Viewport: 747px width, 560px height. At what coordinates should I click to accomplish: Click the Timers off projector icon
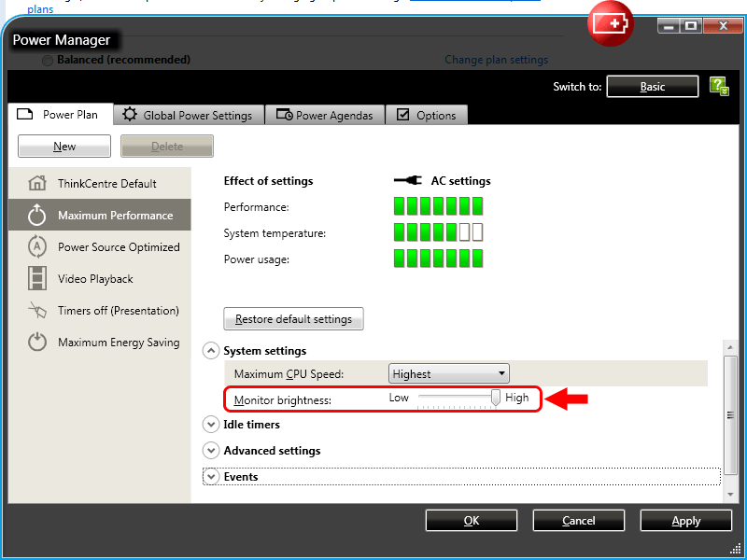[36, 311]
